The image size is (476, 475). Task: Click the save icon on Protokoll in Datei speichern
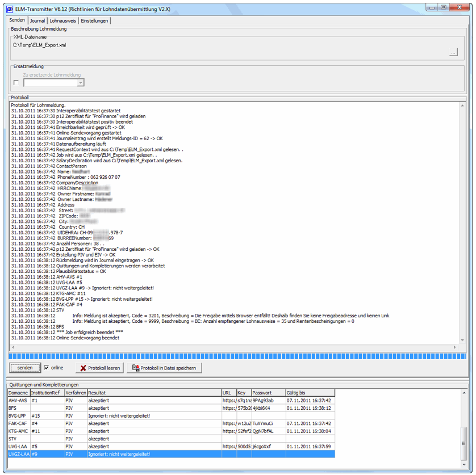point(136,368)
